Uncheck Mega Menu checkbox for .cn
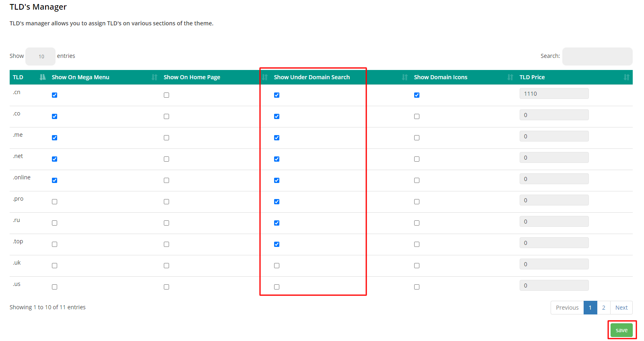This screenshot has width=644, height=341. coord(54,95)
